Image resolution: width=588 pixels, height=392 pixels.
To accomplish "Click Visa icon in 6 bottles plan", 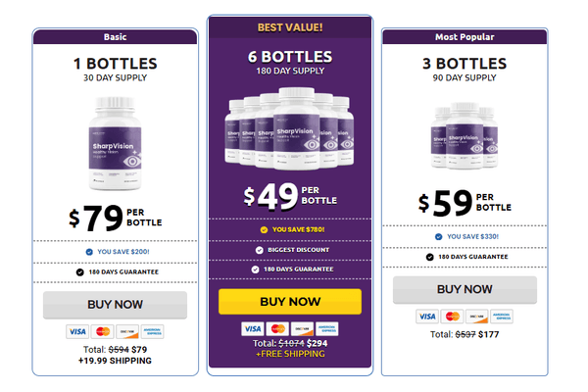I will coord(253,329).
